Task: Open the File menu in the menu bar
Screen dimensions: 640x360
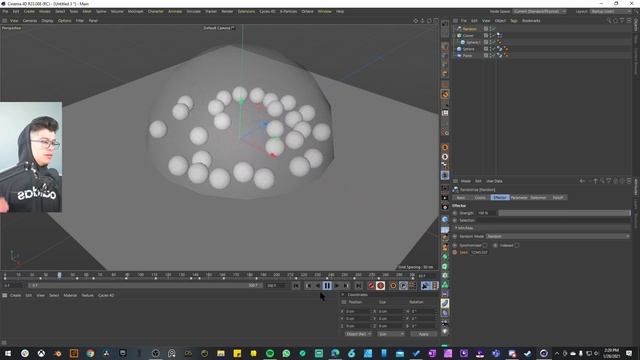Action: coord(5,11)
